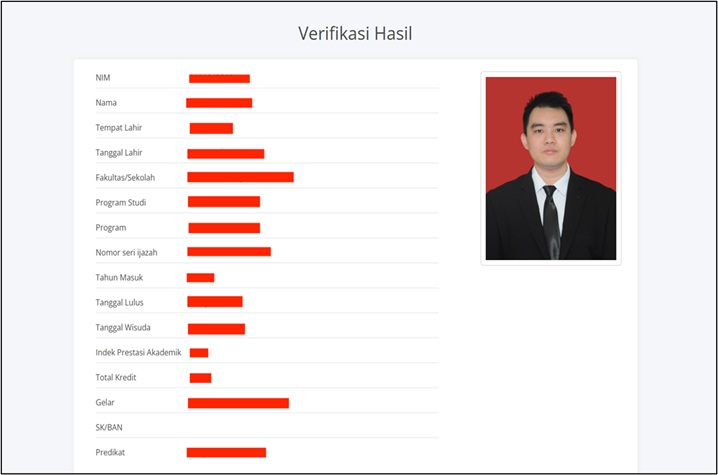
Task: Click the Program row label
Action: [111, 228]
